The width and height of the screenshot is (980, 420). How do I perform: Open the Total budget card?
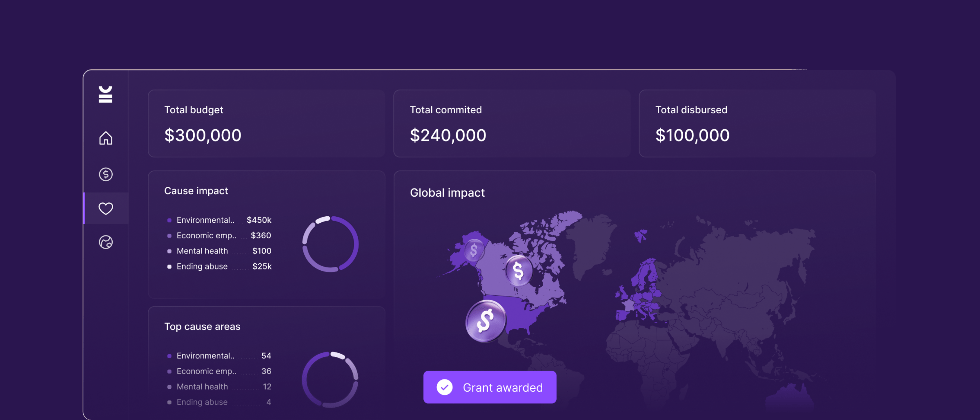coord(266,123)
